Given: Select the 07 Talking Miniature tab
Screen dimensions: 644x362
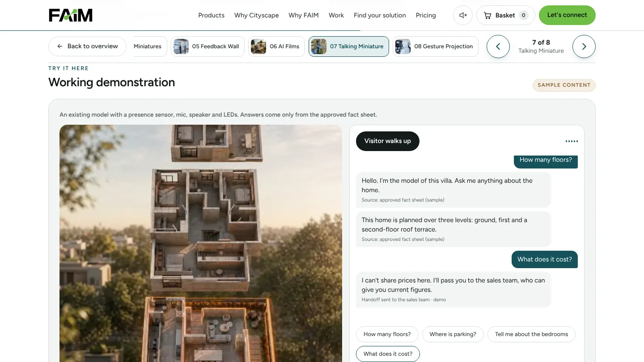Looking at the screenshot, I should tap(349, 46).
